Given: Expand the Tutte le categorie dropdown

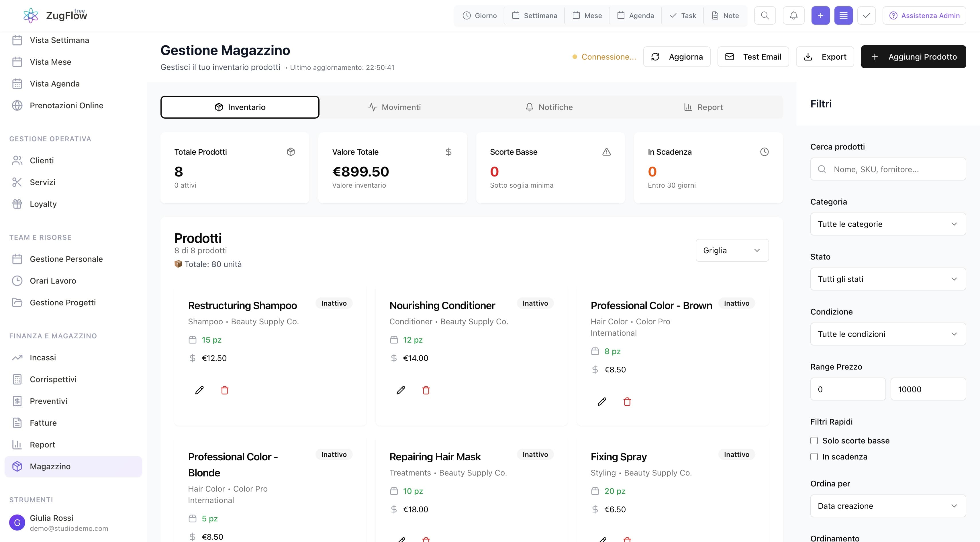Looking at the screenshot, I should [887, 224].
